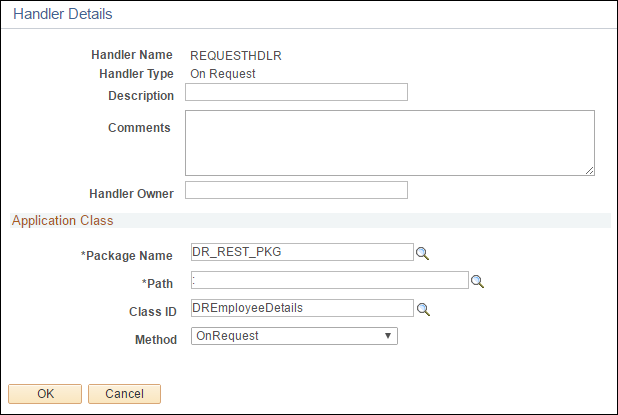Click the Handler Name label
Screen dimensions: 618x415
pyautogui.click(x=132, y=55)
